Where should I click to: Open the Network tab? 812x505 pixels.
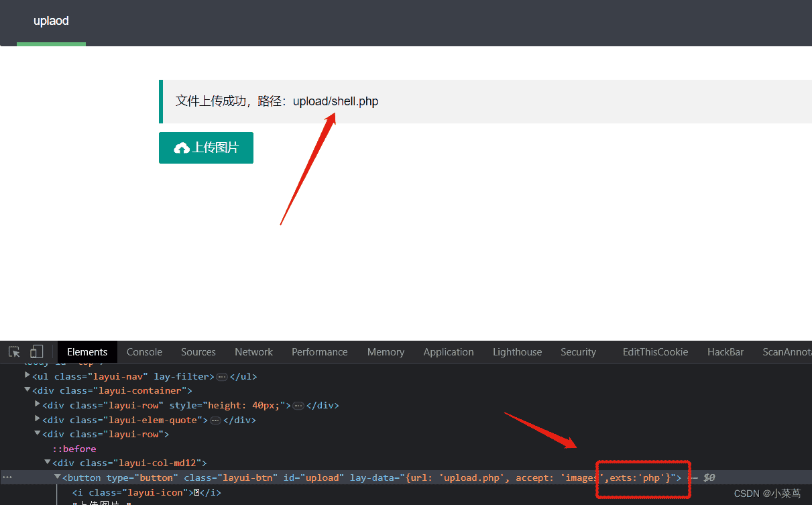pos(253,352)
